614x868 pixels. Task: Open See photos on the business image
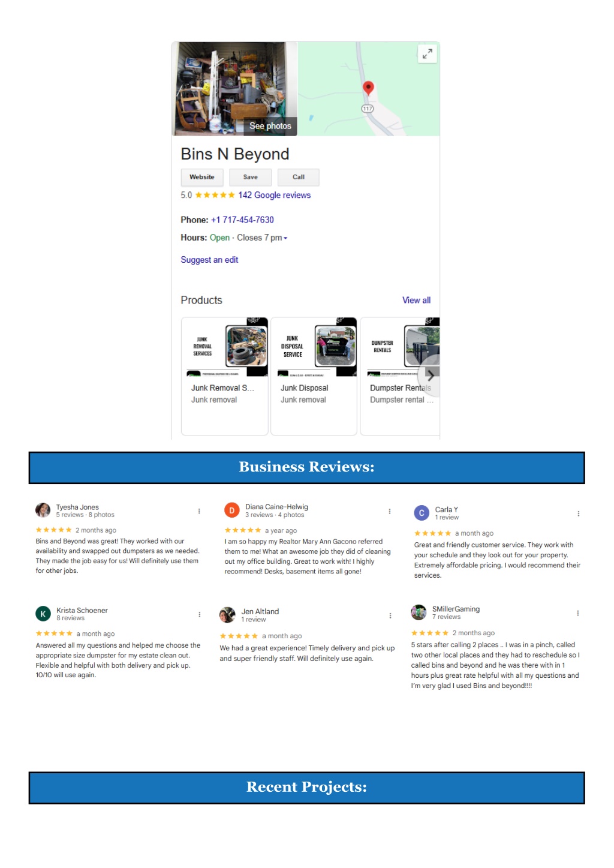[270, 126]
